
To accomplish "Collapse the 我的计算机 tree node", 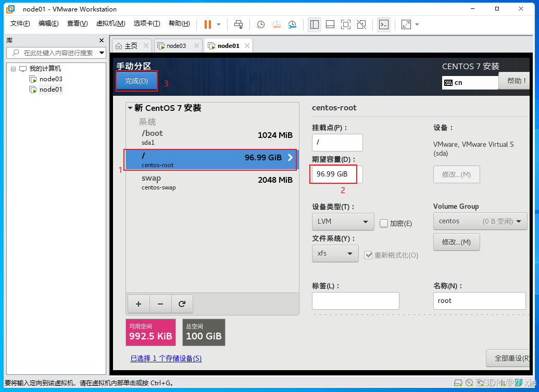I will click(13, 69).
